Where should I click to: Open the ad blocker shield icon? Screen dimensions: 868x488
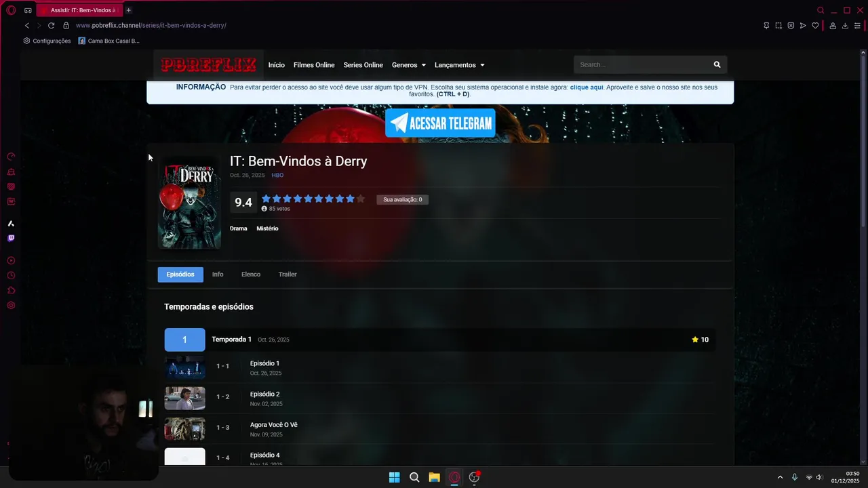791,26
